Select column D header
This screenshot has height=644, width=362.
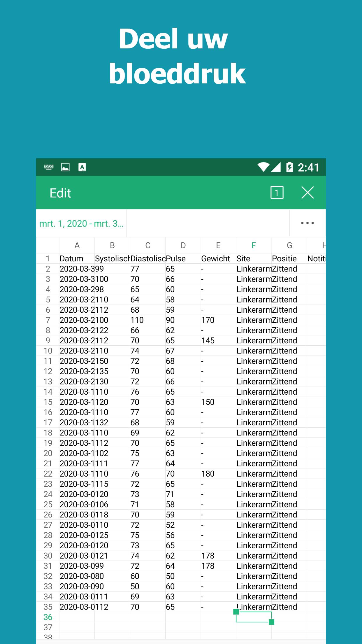point(183,245)
